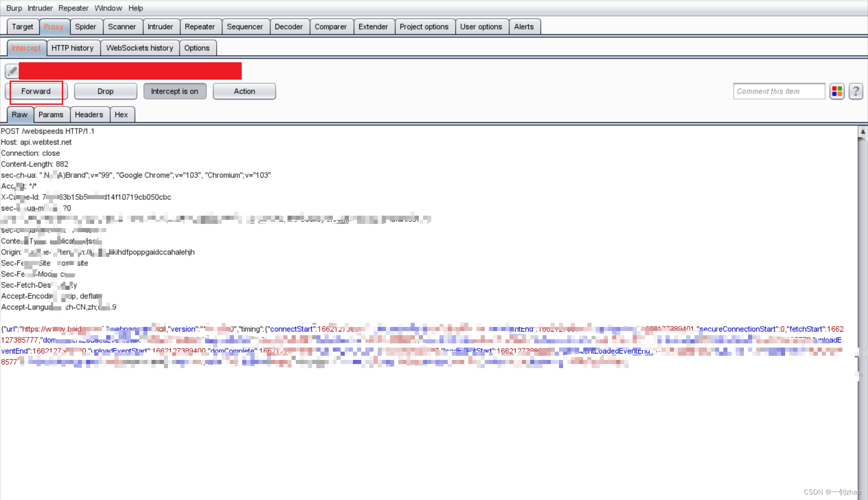Switch to the Spider tab
This screenshot has width=868, height=500.
[86, 27]
